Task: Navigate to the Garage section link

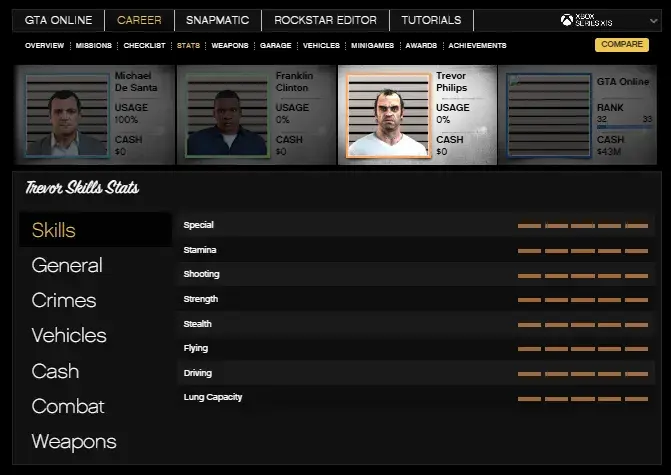Action: point(275,46)
